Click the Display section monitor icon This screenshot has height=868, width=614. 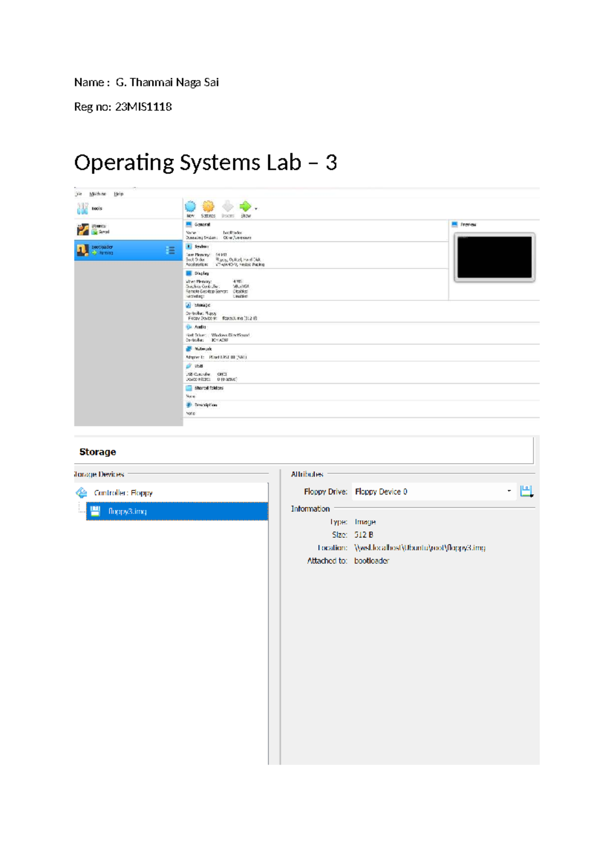pos(189,273)
